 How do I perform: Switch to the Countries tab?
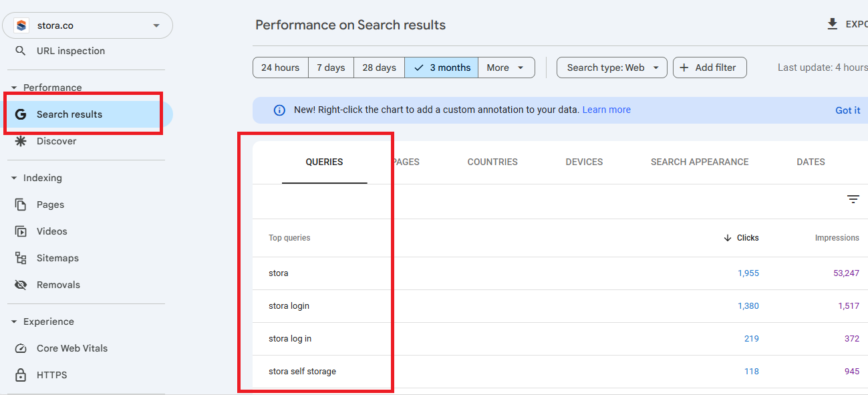tap(492, 162)
